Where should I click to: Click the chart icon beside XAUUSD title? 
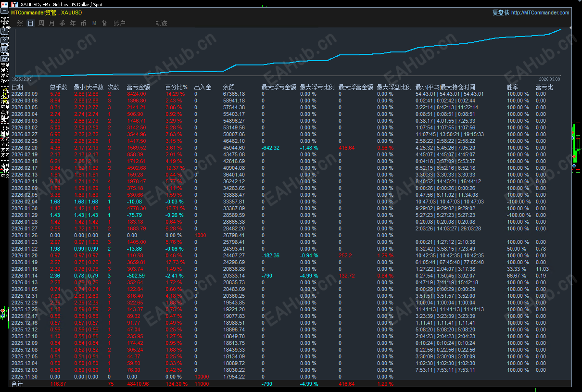point(14,4)
